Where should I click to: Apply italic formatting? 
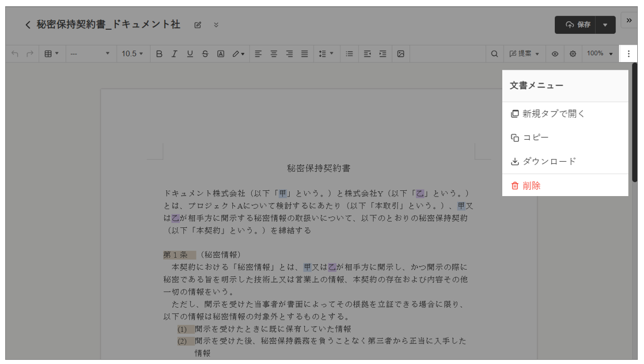[x=175, y=54]
